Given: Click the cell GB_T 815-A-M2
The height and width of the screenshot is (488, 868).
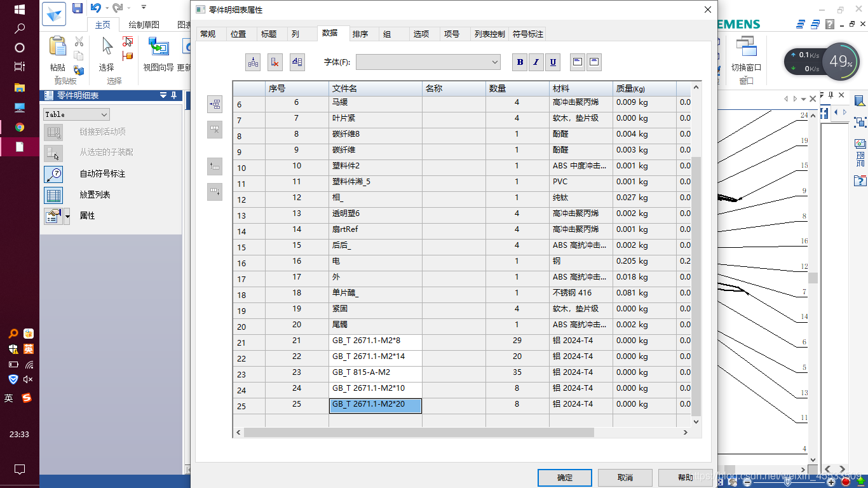Looking at the screenshot, I should click(x=376, y=374).
